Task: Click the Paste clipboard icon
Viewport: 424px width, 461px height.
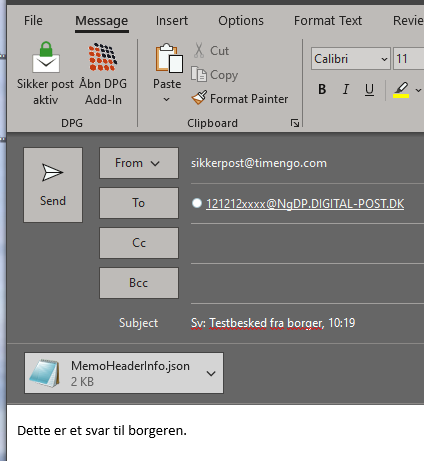Action: point(169,58)
